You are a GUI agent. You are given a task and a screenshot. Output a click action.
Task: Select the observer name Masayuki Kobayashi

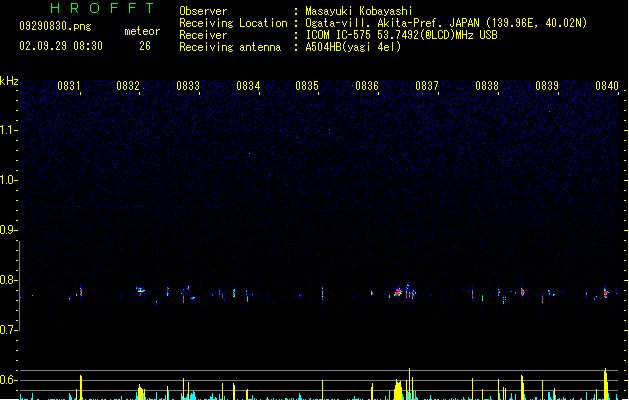coord(359,11)
